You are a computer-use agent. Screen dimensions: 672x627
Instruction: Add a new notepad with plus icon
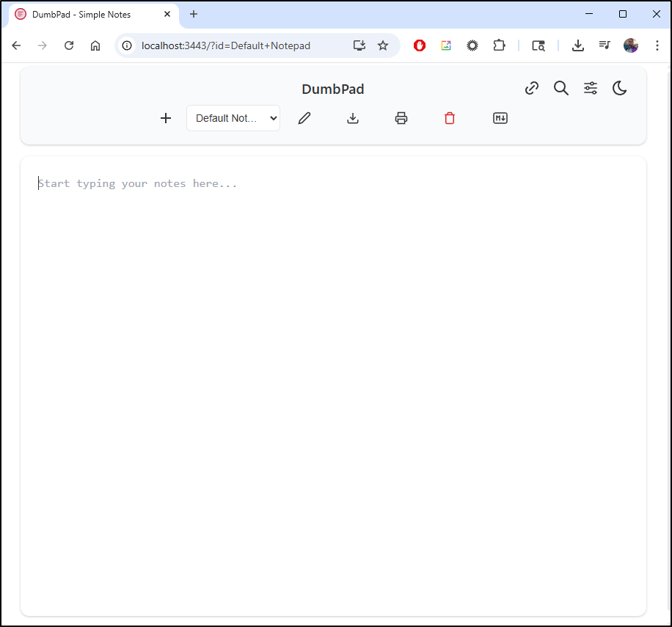[165, 118]
